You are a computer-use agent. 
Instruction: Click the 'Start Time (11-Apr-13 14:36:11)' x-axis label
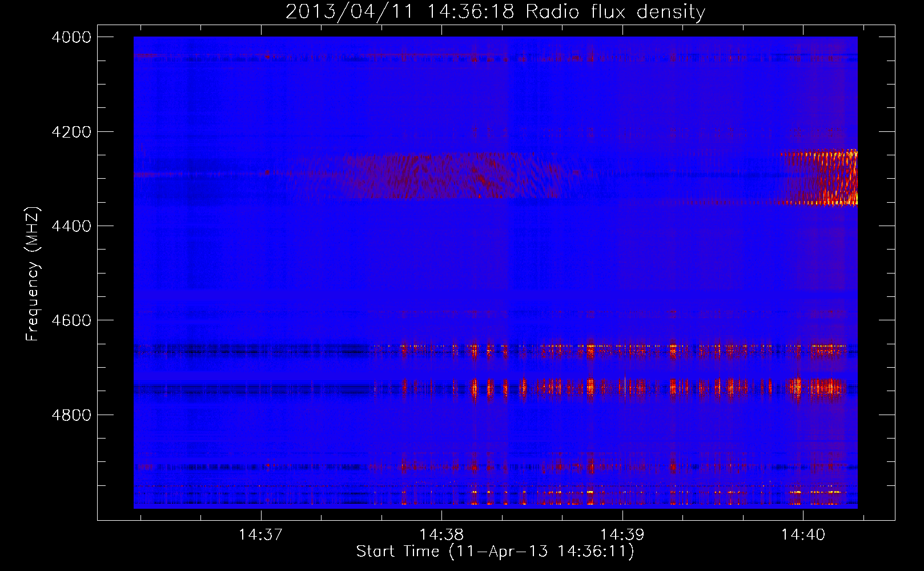pos(495,552)
